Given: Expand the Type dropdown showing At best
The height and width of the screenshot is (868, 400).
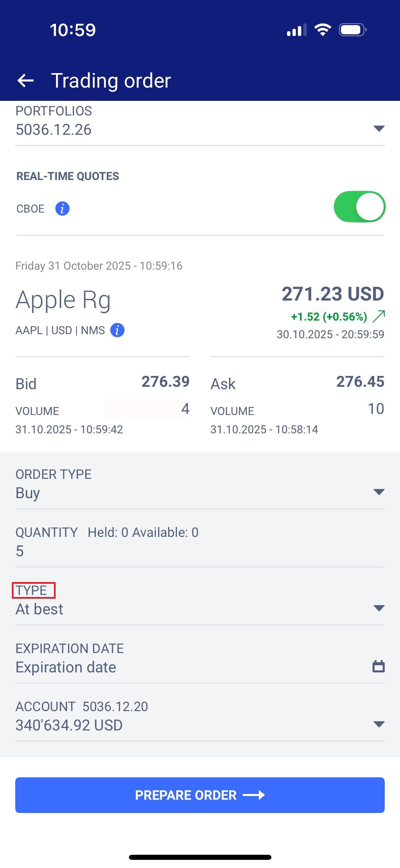Looking at the screenshot, I should (379, 608).
